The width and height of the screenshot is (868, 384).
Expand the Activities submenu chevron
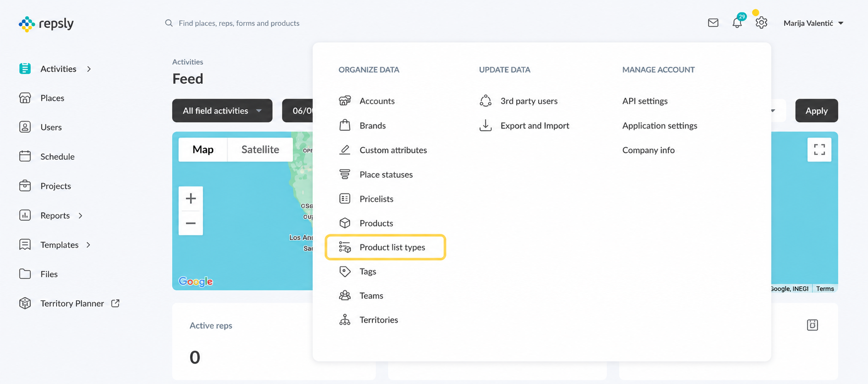point(89,69)
